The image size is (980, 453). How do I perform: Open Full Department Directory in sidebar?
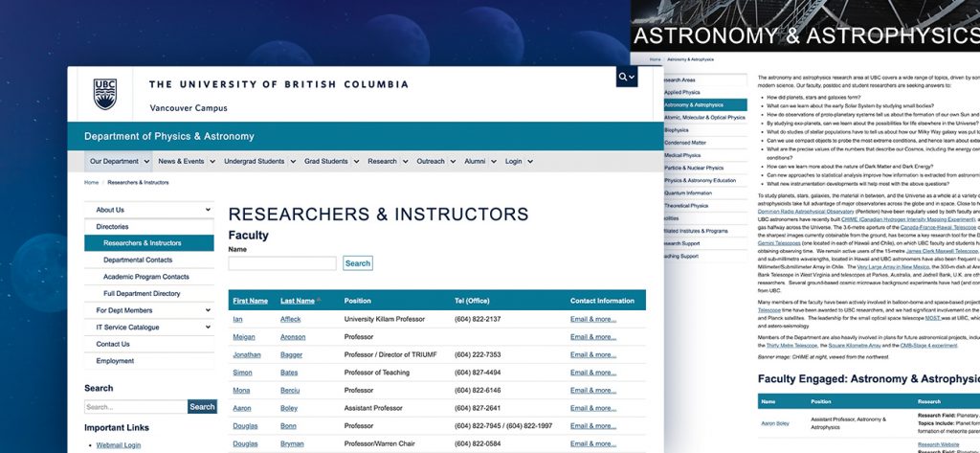pyautogui.click(x=148, y=294)
